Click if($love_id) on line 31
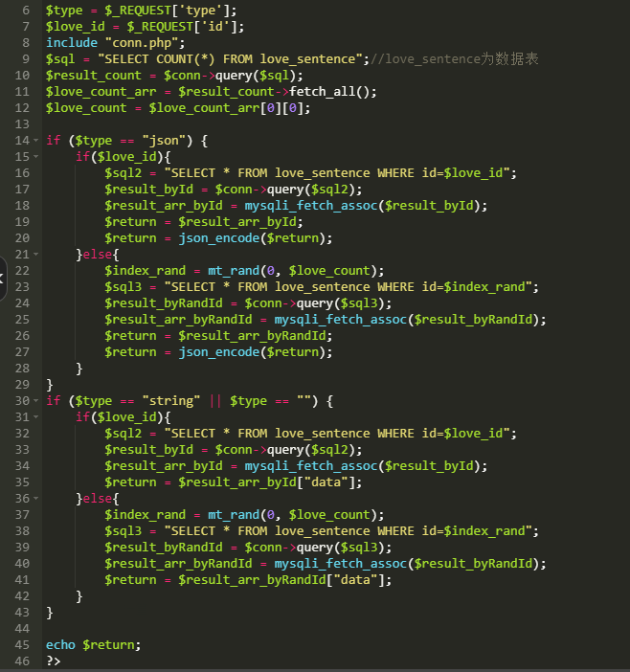Screen dimensions: 630x672 point(120,417)
